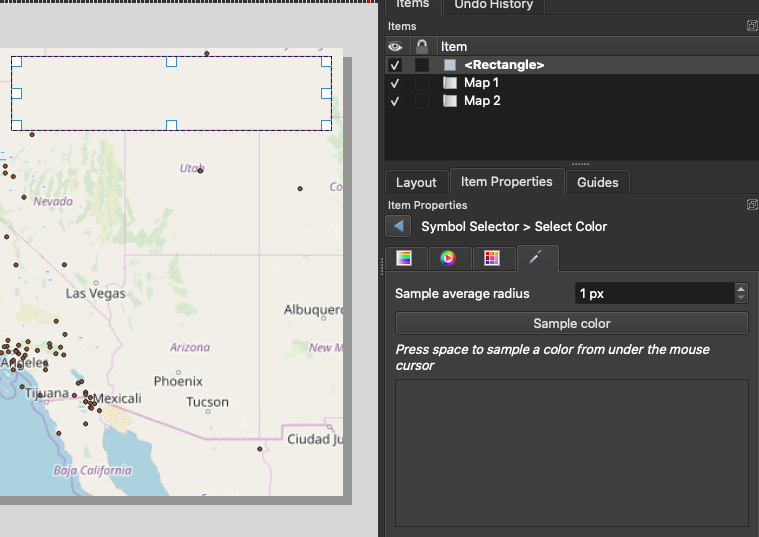Hide the Rectangle item
This screenshot has height=537, width=759.
click(395, 65)
